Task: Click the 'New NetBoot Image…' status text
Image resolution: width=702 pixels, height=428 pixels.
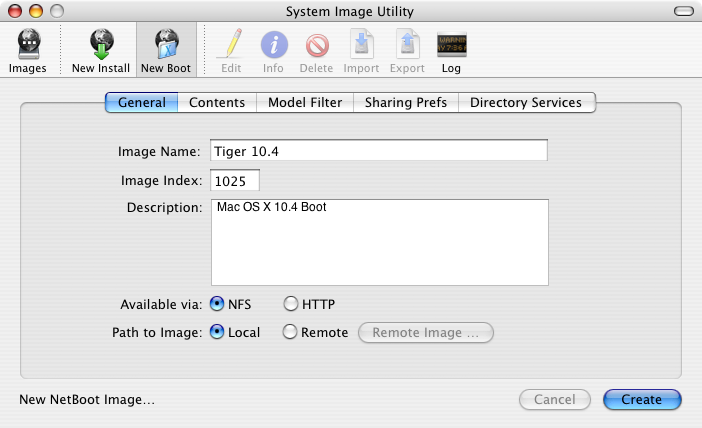Action: (87, 399)
